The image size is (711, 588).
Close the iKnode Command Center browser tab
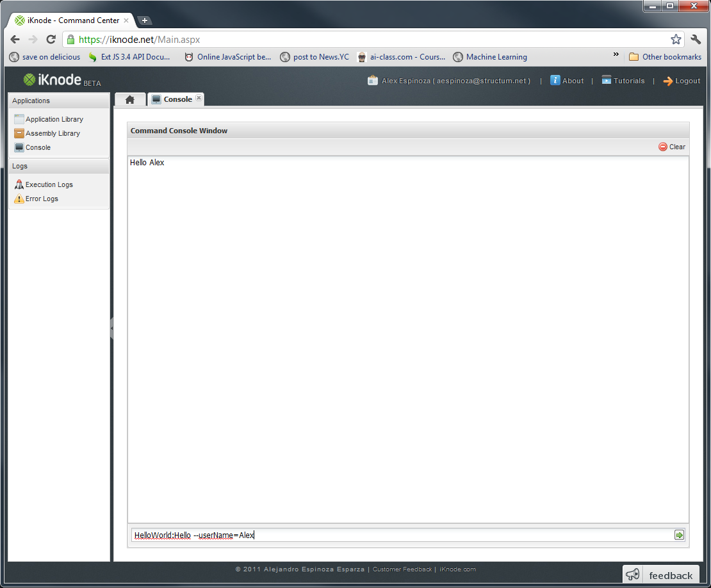click(x=126, y=20)
